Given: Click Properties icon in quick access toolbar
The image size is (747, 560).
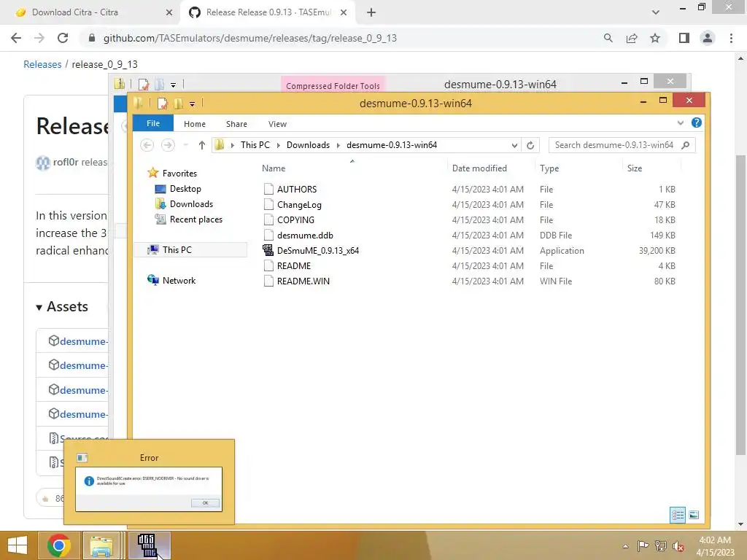Looking at the screenshot, I should pos(162,104).
